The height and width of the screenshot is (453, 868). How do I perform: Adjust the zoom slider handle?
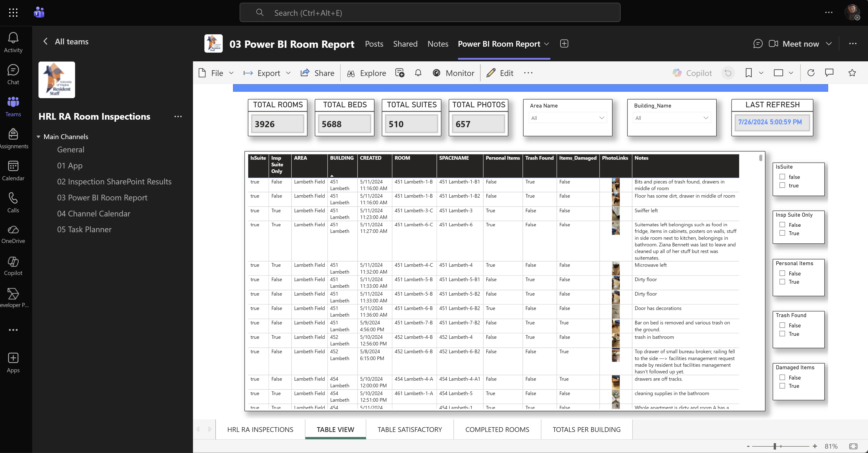point(775,446)
